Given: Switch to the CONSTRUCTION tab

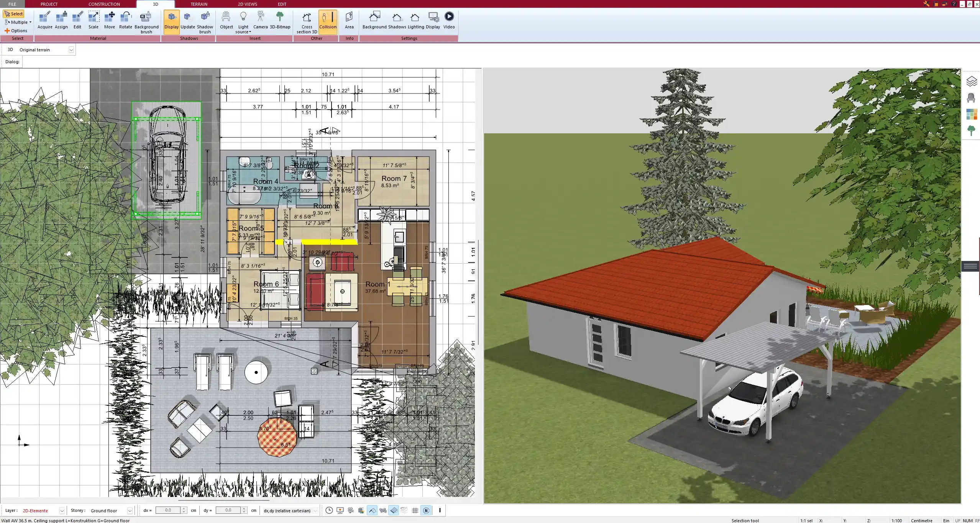Looking at the screenshot, I should [x=104, y=4].
